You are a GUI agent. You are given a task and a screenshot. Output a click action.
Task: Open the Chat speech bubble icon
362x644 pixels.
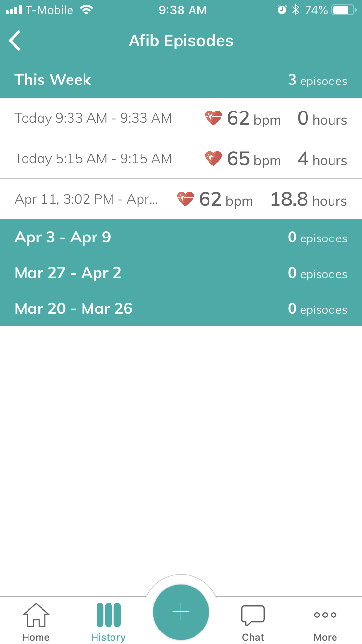coord(253,616)
